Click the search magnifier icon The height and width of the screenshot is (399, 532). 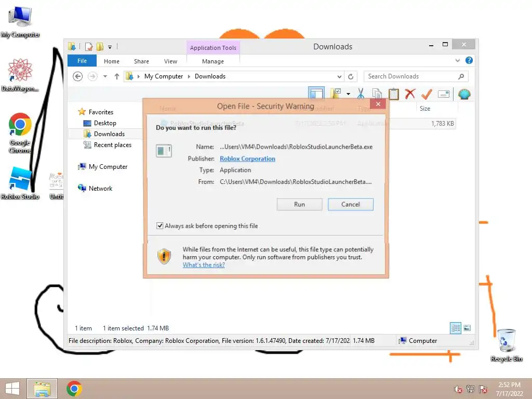tap(461, 76)
